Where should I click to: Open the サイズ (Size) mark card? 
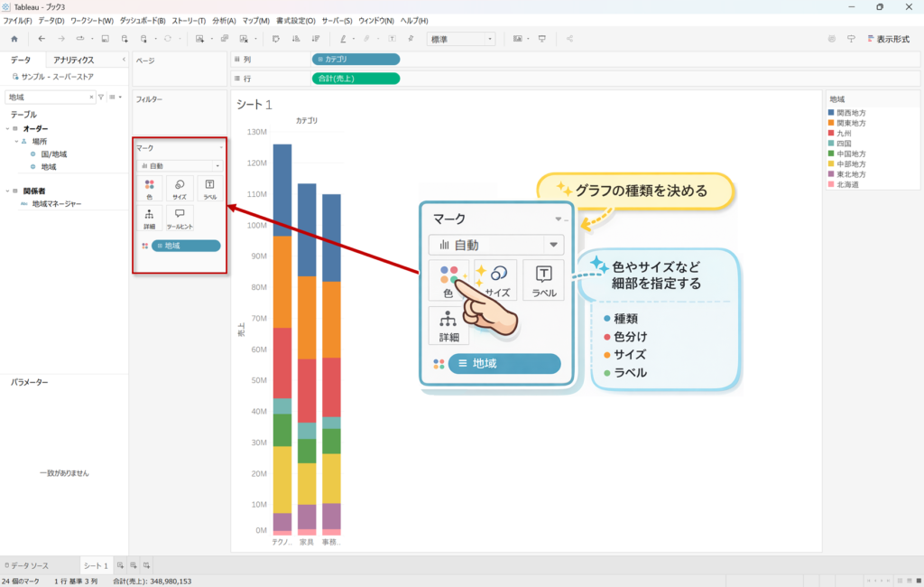180,188
